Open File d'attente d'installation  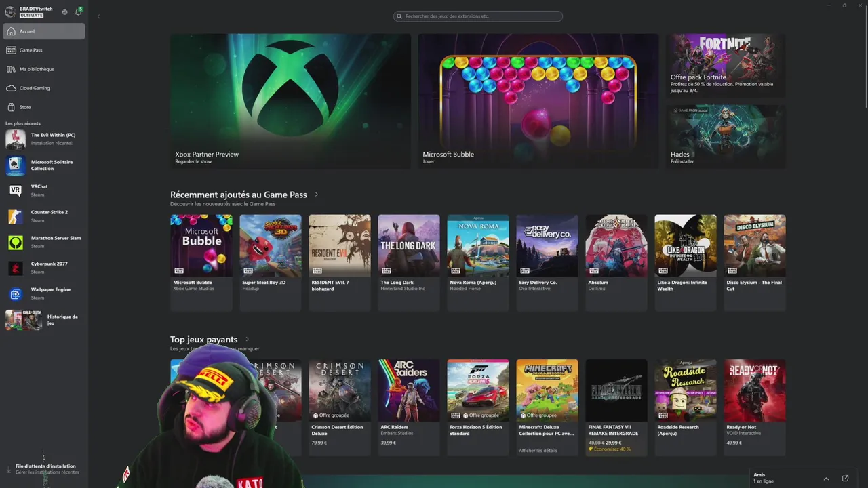click(44, 469)
